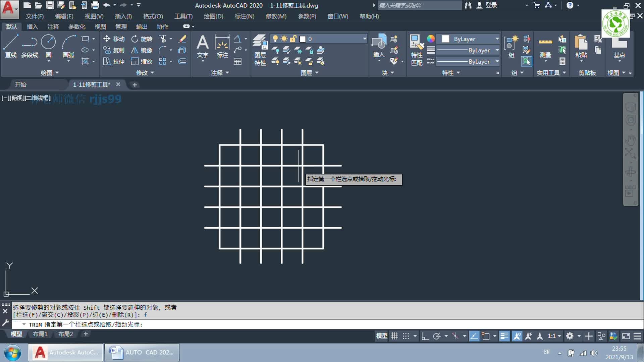Click the color wheel swatch in properties
Viewport: 644px width, 362px height.
(x=431, y=39)
